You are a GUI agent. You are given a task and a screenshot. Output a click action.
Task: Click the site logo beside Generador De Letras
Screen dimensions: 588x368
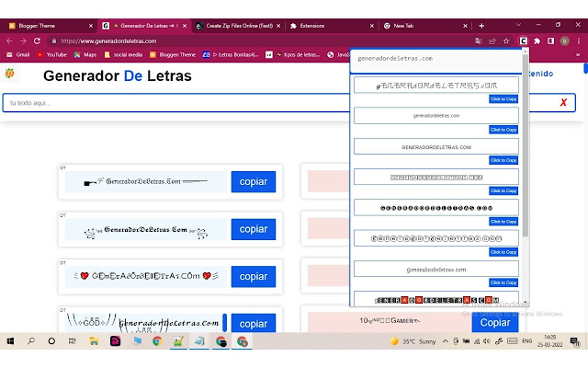click(x=9, y=74)
